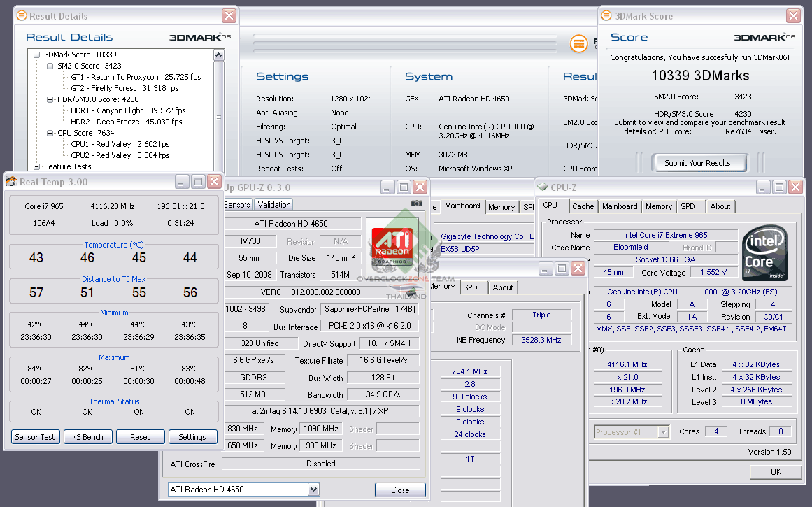Click the Core Voltage 1.552 V field
Screen dimensions: 812x507
tap(713, 272)
